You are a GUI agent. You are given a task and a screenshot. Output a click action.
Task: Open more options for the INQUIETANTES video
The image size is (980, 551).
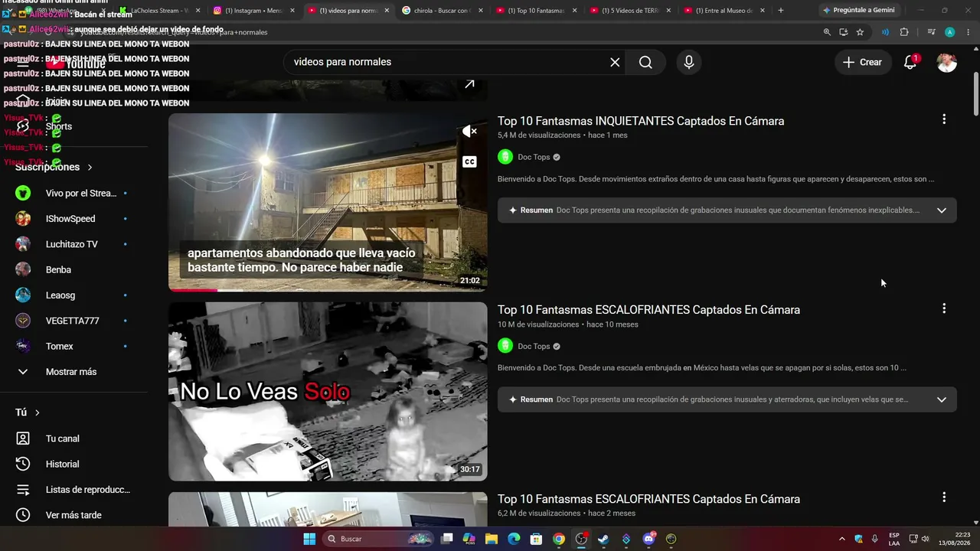[944, 119]
